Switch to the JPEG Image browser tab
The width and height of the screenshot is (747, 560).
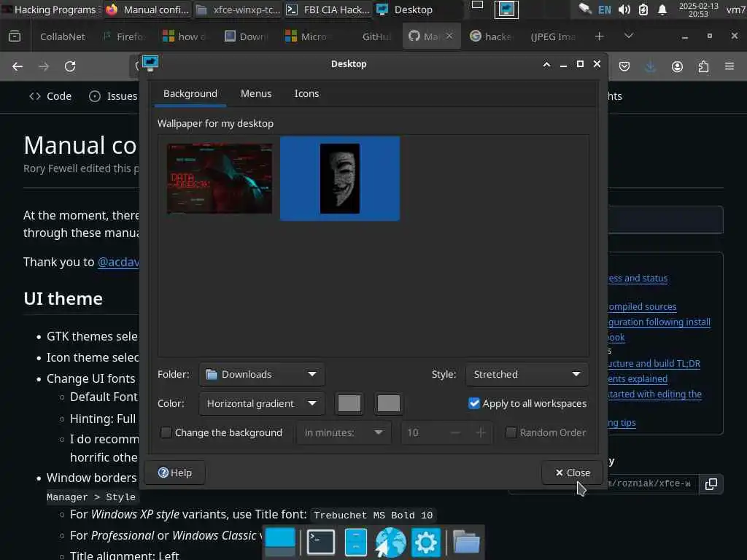553,36
